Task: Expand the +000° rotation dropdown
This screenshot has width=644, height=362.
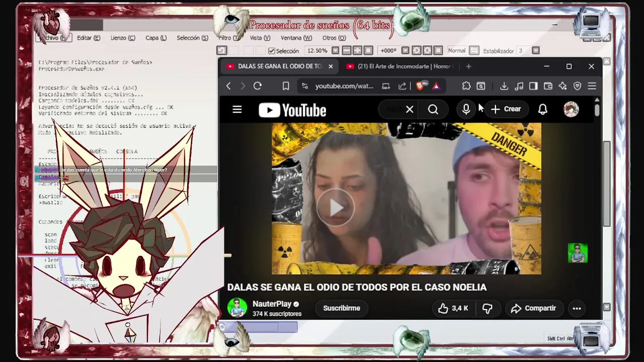Action: pos(405,51)
